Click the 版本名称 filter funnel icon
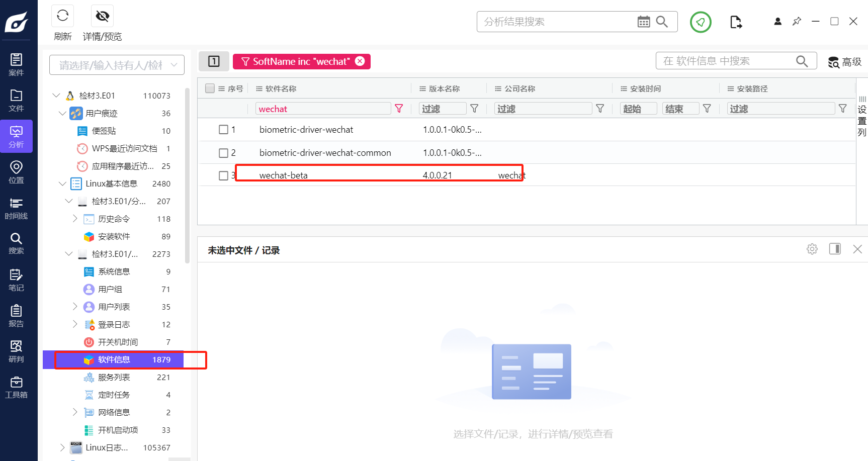 [474, 109]
